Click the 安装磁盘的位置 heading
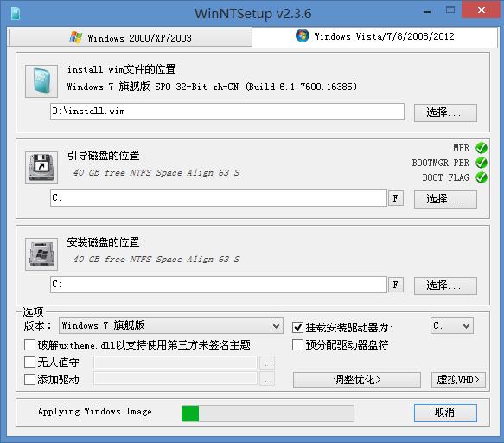 click(103, 242)
